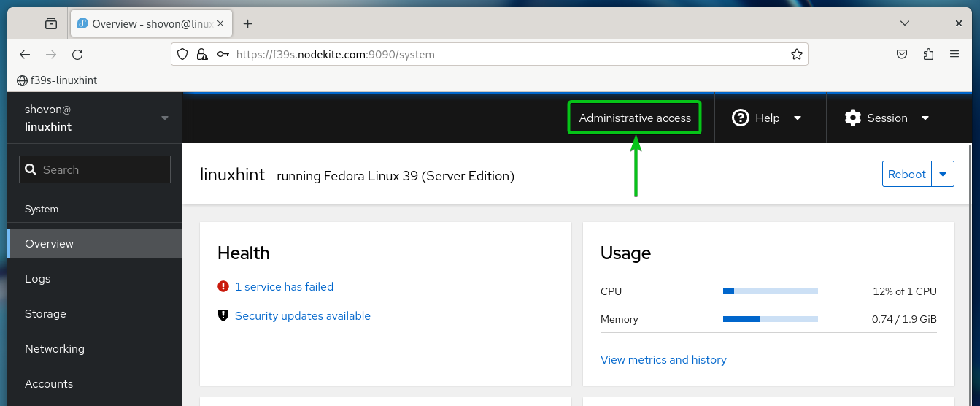Reload the current page

tap(77, 54)
